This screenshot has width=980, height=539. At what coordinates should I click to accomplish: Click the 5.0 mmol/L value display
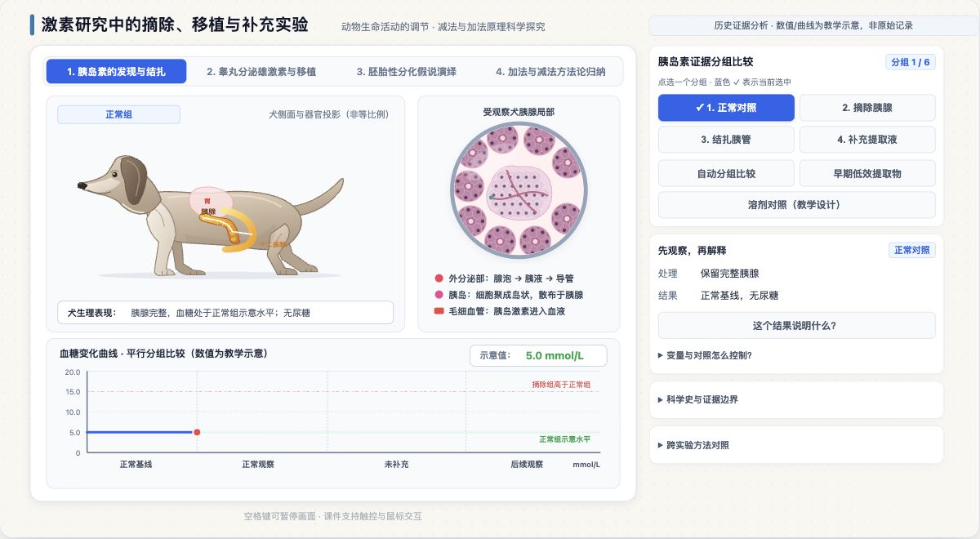555,356
